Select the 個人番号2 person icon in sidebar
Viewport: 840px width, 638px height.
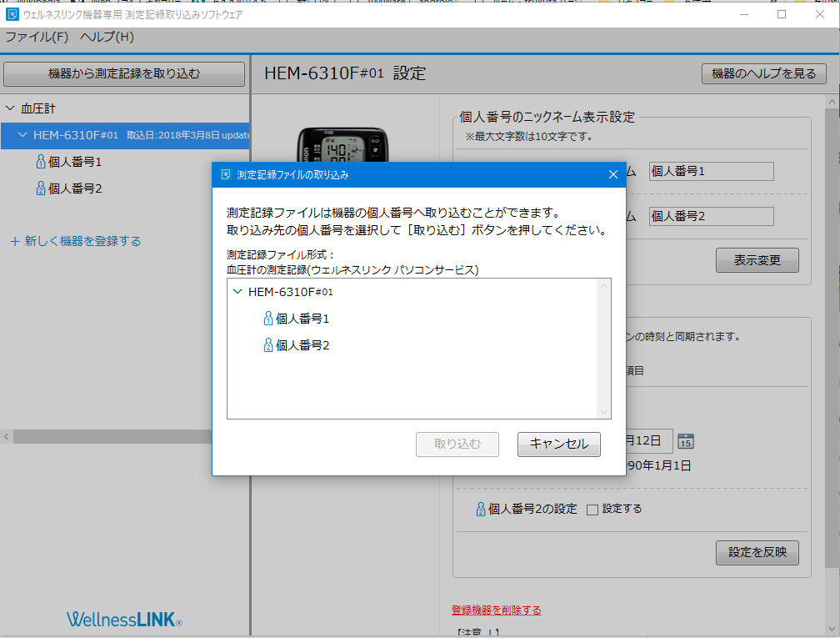[42, 188]
